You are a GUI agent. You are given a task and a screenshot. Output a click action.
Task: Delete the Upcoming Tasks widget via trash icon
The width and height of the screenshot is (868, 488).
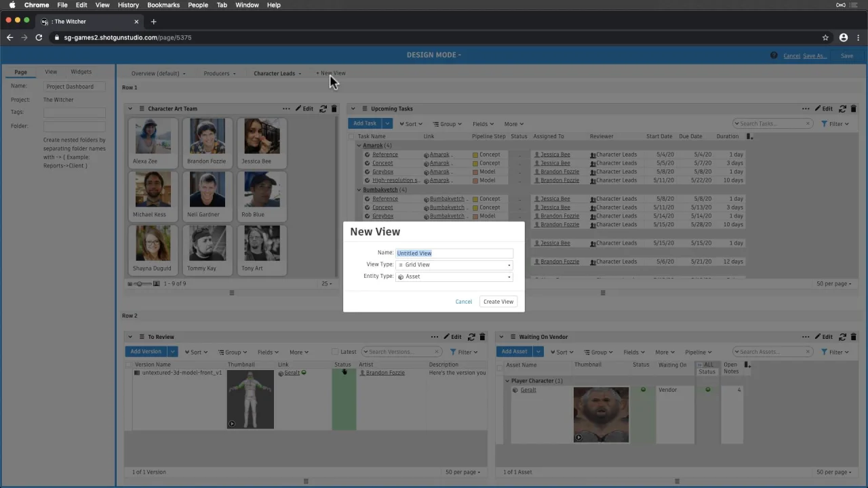tap(853, 108)
